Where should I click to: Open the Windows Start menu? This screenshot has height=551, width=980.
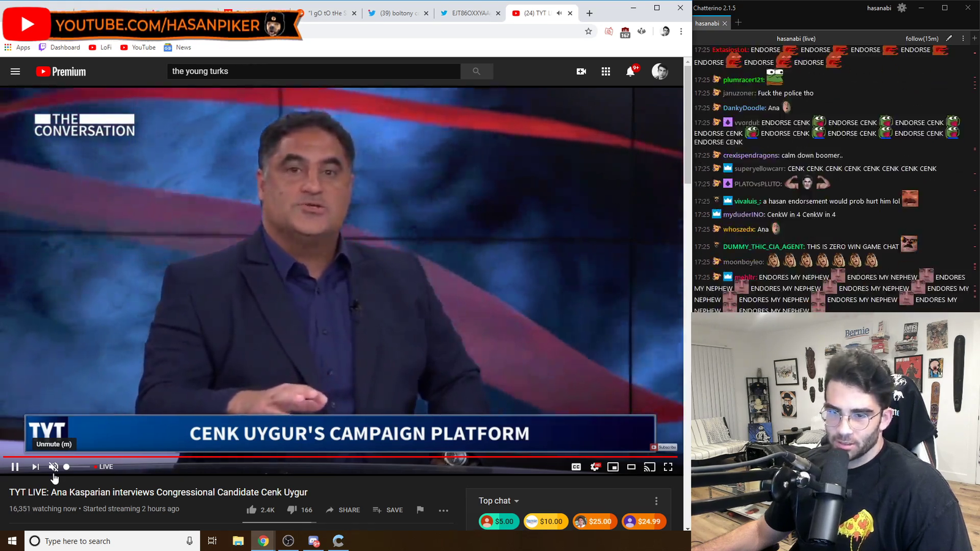tap(12, 541)
